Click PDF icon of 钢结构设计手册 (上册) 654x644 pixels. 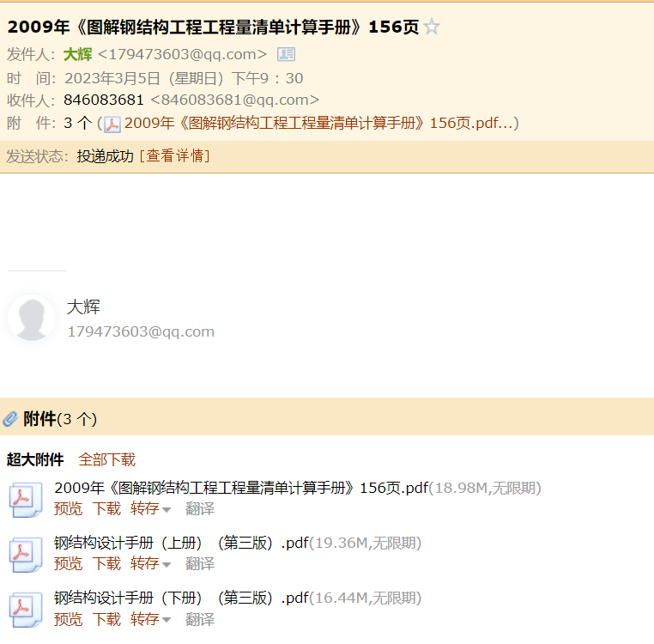click(x=26, y=555)
